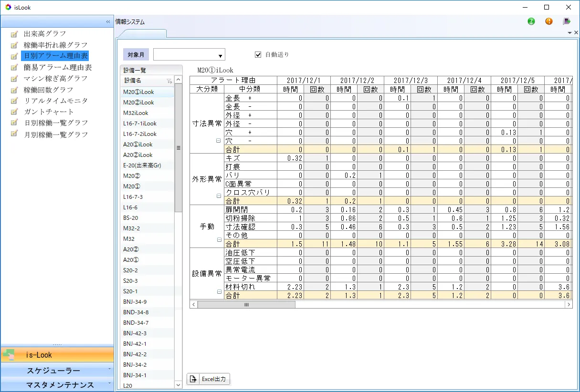The width and height of the screenshot is (580, 392).
Task: Select the is-Look navigation section
Action: 57,355
